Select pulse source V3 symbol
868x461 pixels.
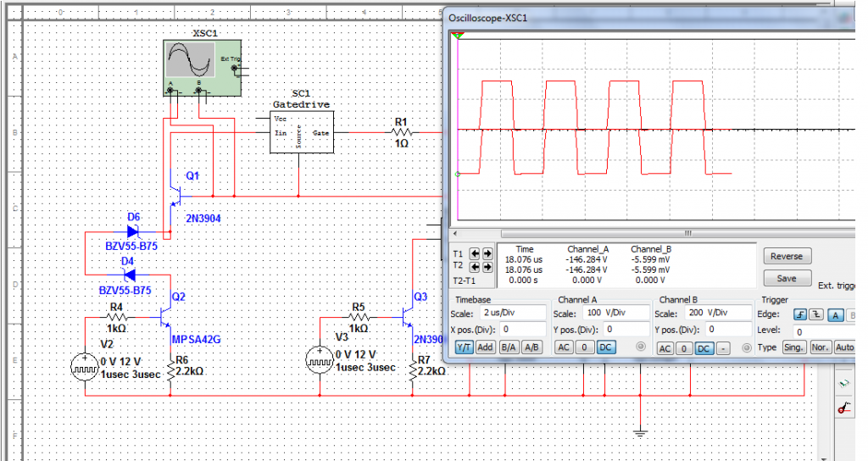[x=320, y=360]
